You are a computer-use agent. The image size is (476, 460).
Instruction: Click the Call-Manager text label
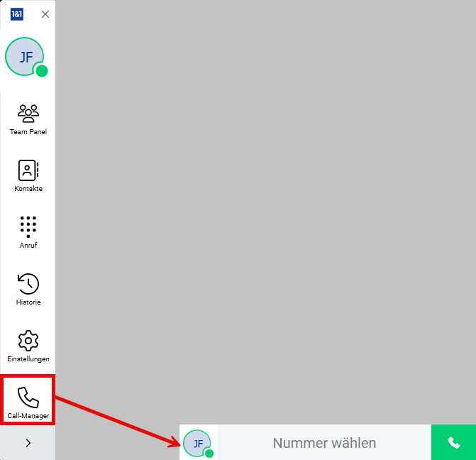point(28,416)
